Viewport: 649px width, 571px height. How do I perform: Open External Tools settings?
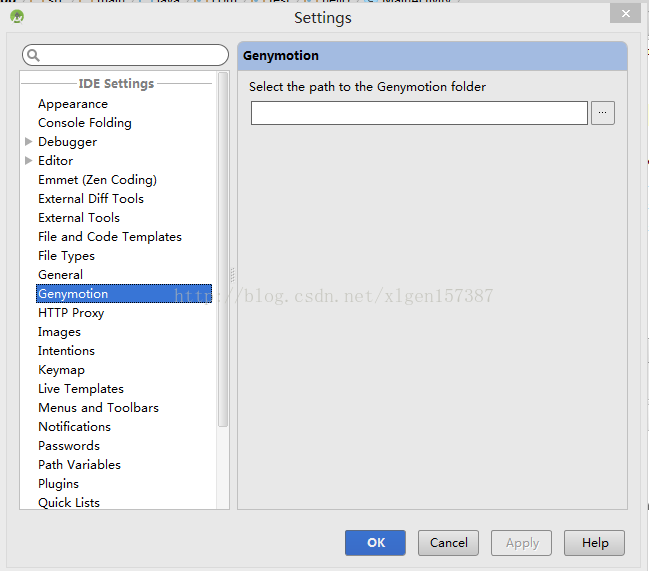[79, 218]
